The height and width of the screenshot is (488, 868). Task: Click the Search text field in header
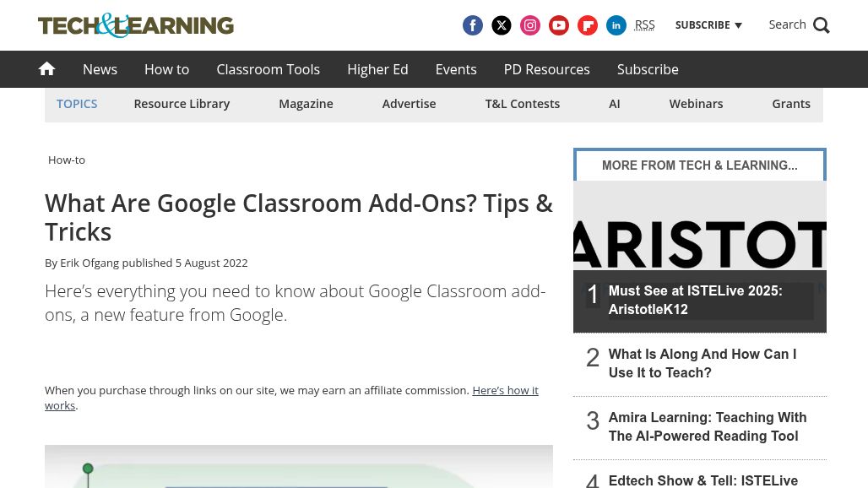787,24
